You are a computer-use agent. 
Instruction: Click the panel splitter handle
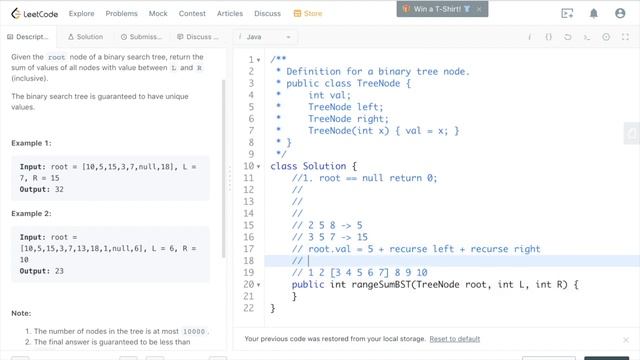pos(229,178)
